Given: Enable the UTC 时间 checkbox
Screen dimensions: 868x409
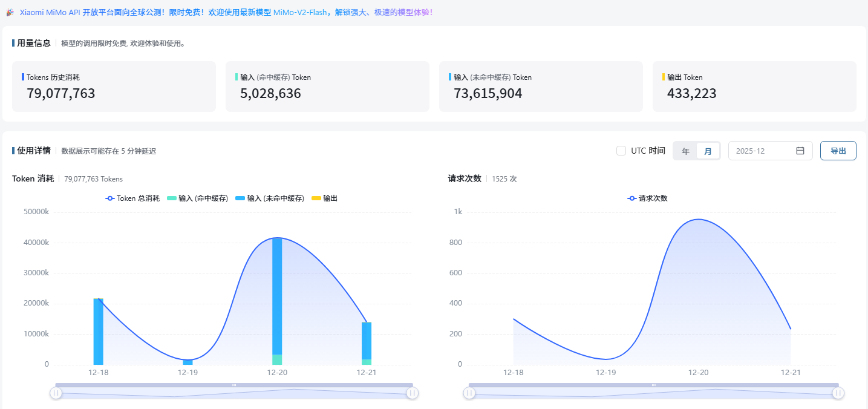Looking at the screenshot, I should coord(621,150).
